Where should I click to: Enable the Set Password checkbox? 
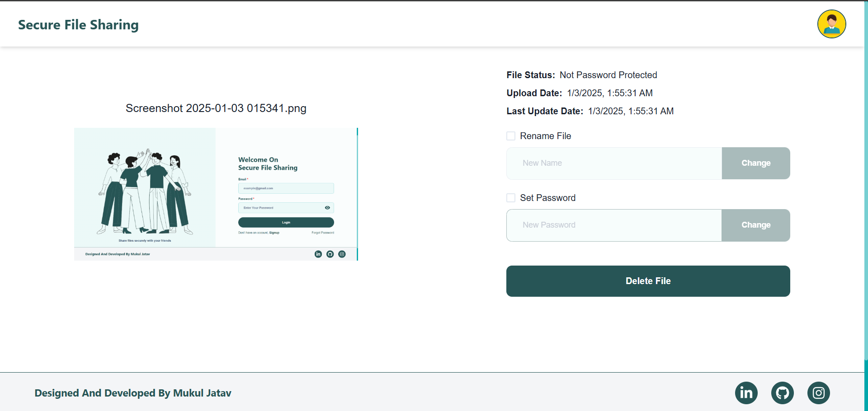click(x=511, y=198)
